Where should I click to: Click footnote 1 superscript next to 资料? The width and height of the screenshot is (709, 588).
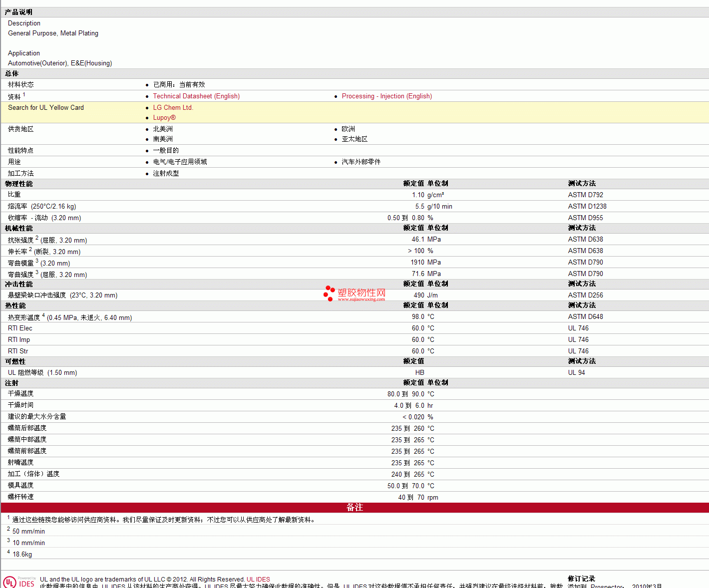coord(24,94)
